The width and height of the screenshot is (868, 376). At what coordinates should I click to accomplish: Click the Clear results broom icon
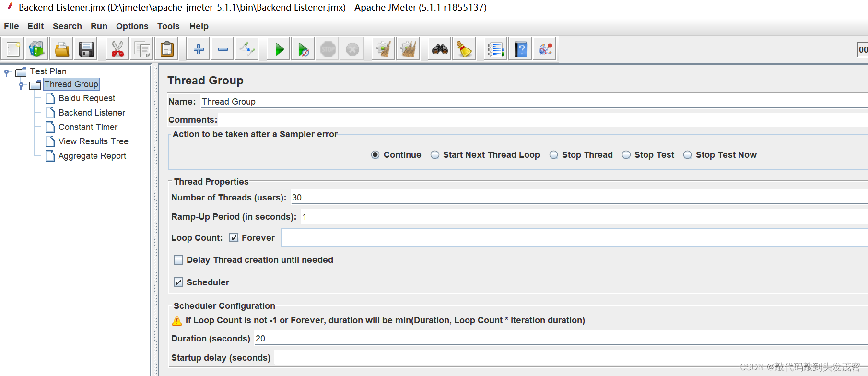coord(384,49)
